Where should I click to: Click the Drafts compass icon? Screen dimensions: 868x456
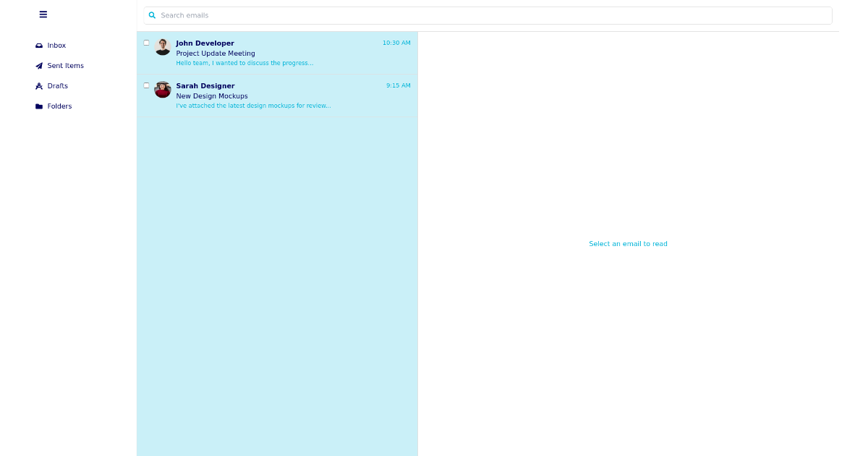(39, 86)
